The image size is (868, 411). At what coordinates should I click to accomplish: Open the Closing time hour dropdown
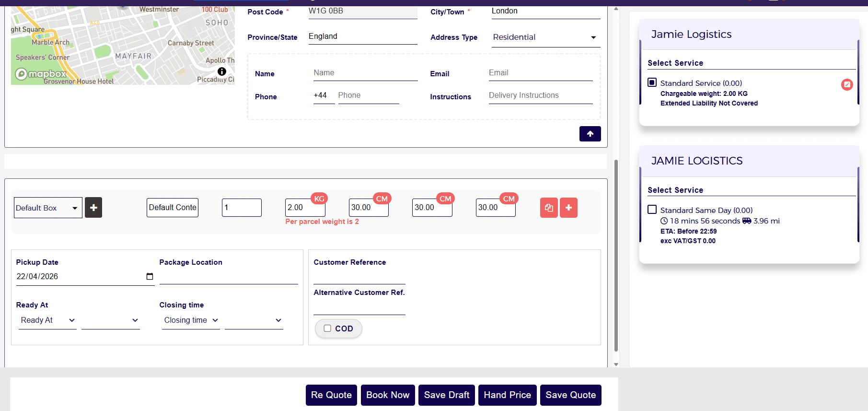(x=191, y=320)
